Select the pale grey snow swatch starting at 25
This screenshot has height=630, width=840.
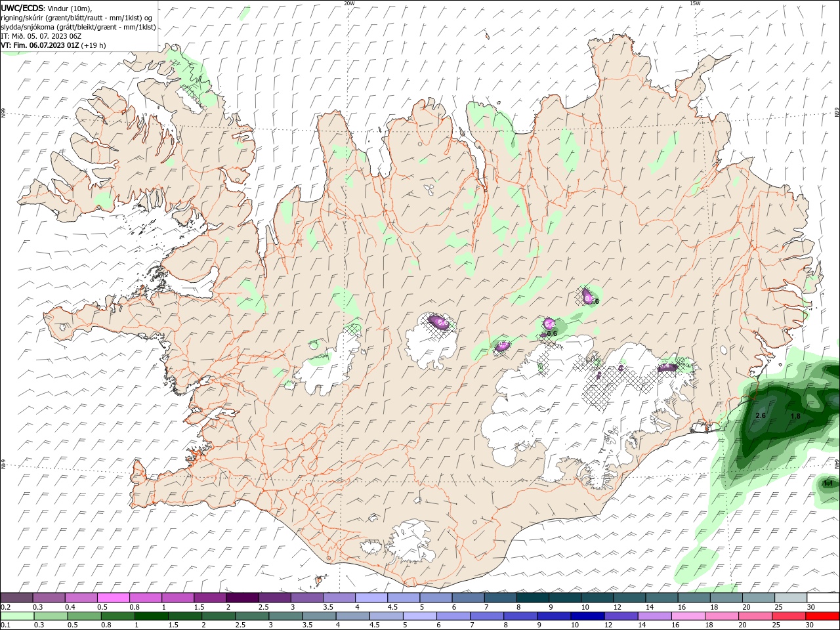point(790,598)
